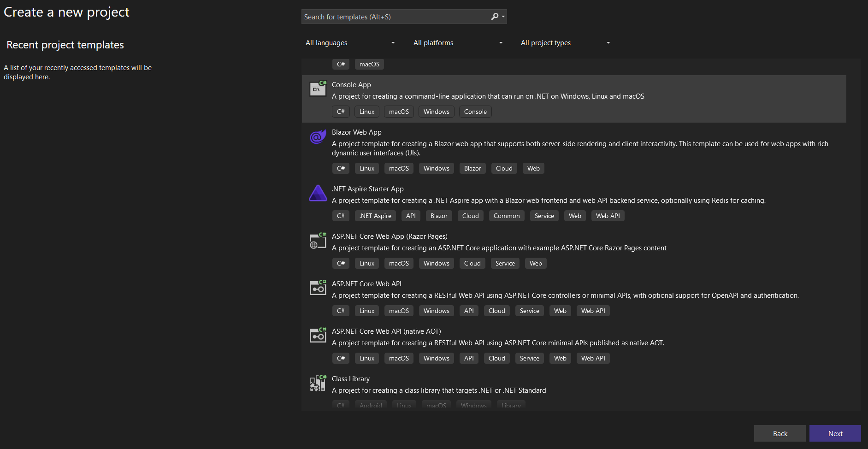This screenshot has width=868, height=449.
Task: Click the ASP.NET Core Web App Razor Pages icon
Action: point(318,241)
